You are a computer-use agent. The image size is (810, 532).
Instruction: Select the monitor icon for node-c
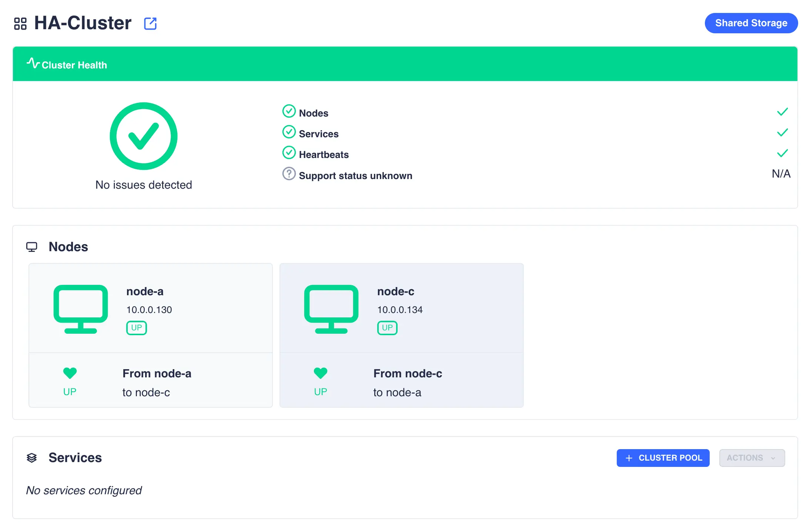331,309
